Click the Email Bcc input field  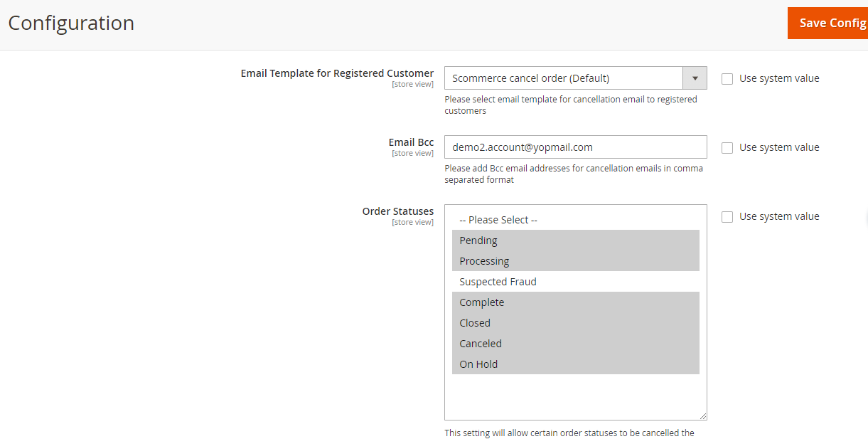pyautogui.click(x=575, y=147)
